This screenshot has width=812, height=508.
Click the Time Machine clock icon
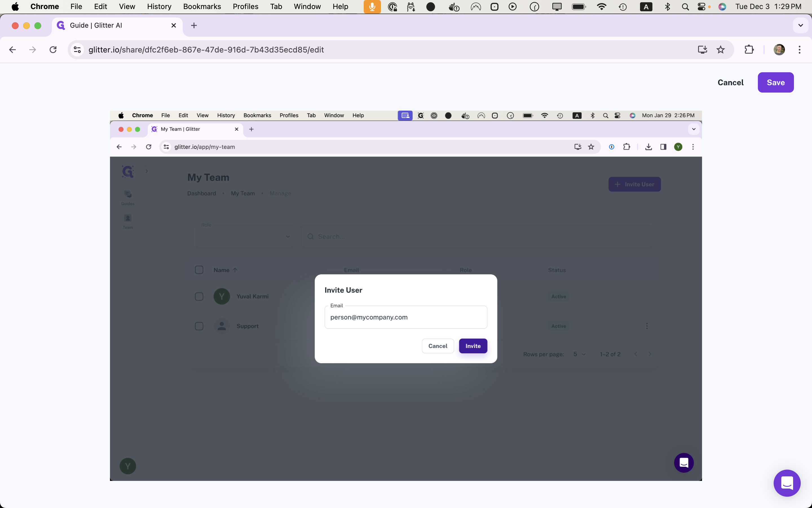(x=623, y=7)
